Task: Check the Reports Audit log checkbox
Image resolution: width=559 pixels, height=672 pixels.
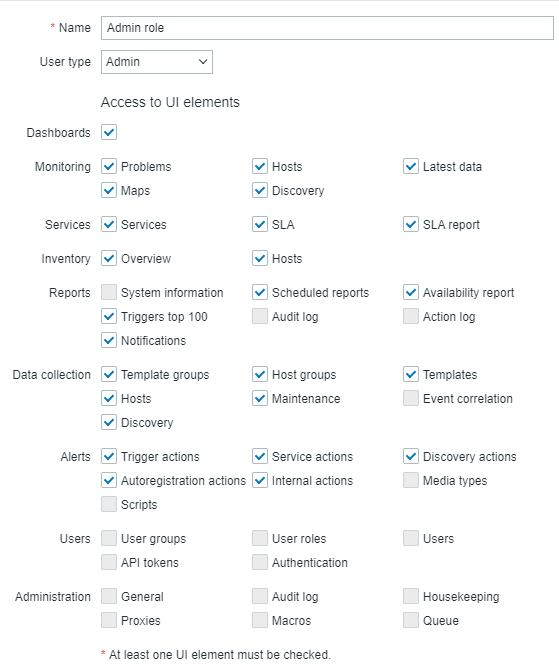Action: [x=260, y=316]
